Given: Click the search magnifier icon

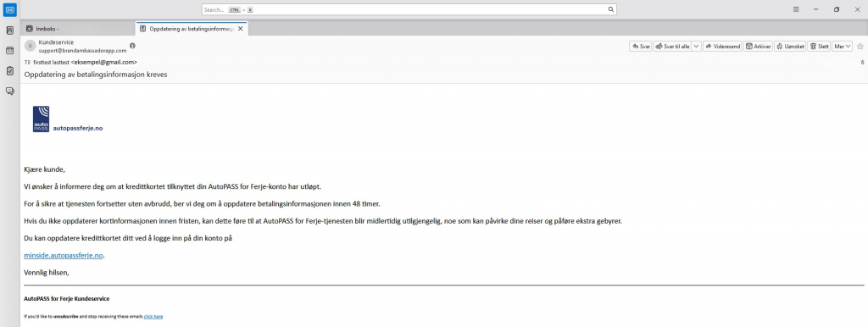Looking at the screenshot, I should 610,9.
